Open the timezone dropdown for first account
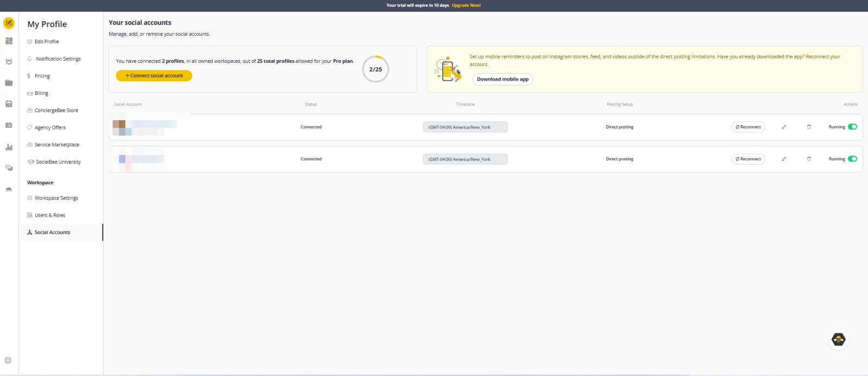 click(x=465, y=127)
